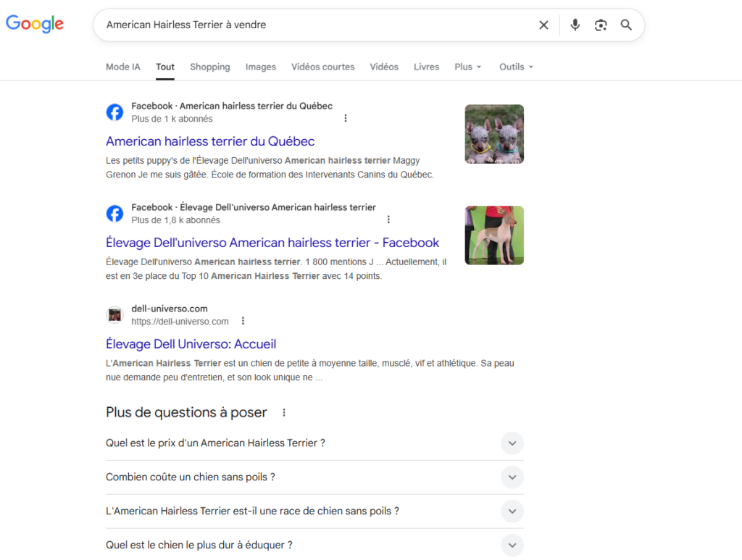Open the link 'Élevage Dell Universo: Accueil'
742x560 pixels.
pyautogui.click(x=191, y=343)
